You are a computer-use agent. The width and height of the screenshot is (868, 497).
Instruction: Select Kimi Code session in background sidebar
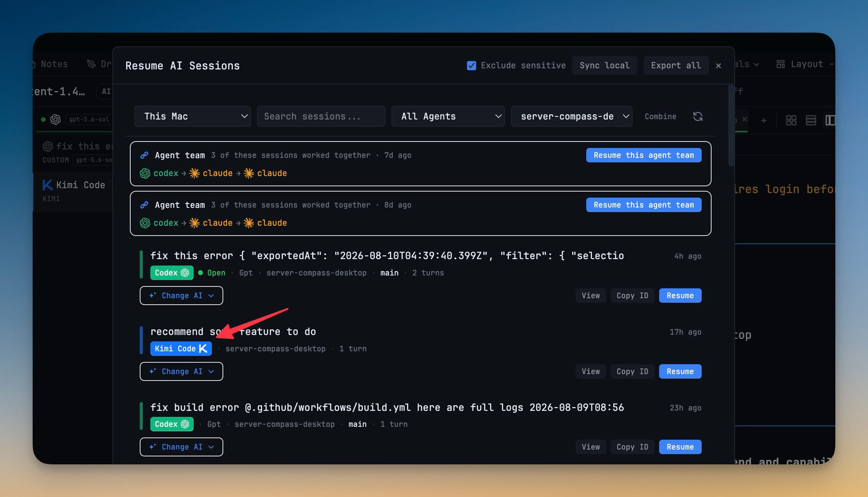point(73,192)
